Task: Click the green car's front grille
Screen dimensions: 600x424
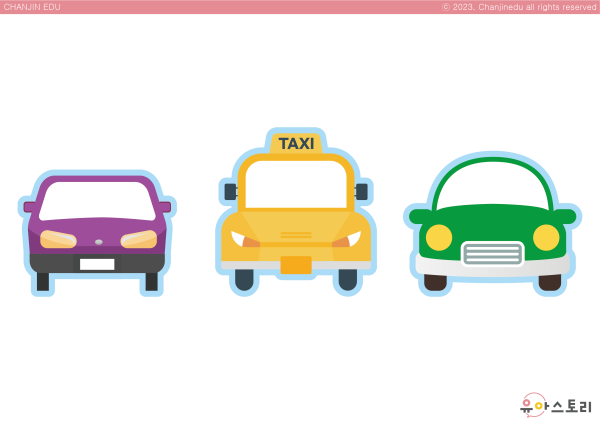Action: click(x=492, y=254)
